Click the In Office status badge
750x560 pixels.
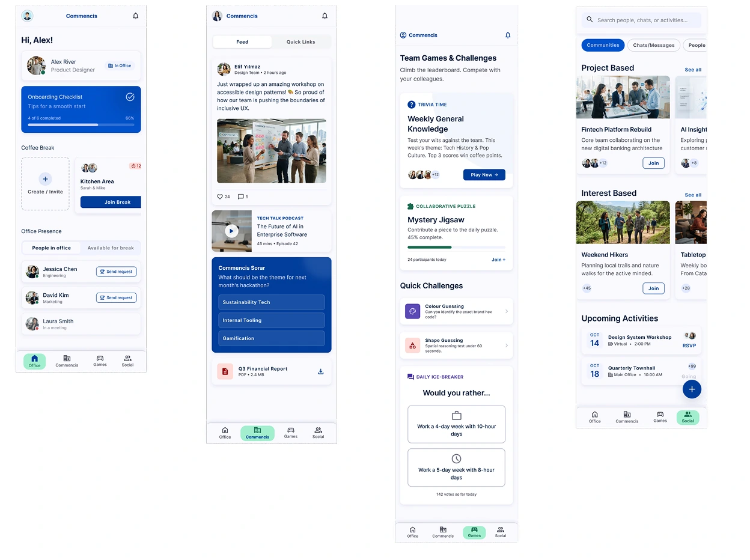pyautogui.click(x=119, y=65)
